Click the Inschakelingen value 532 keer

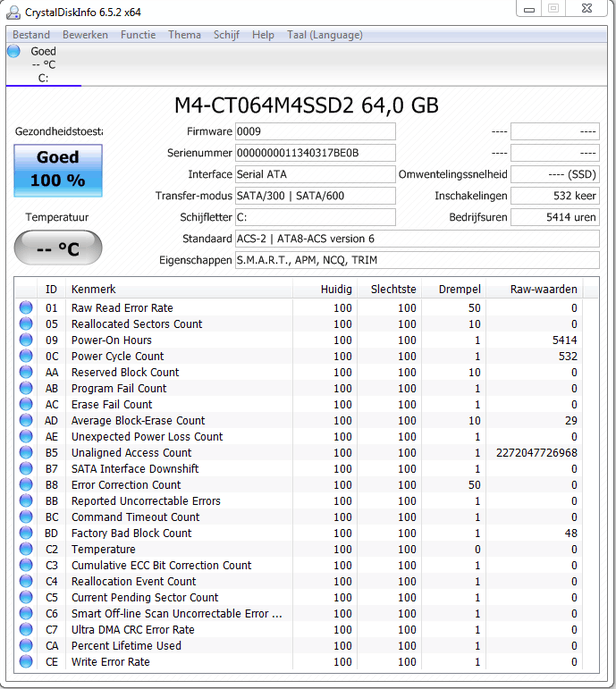555,196
